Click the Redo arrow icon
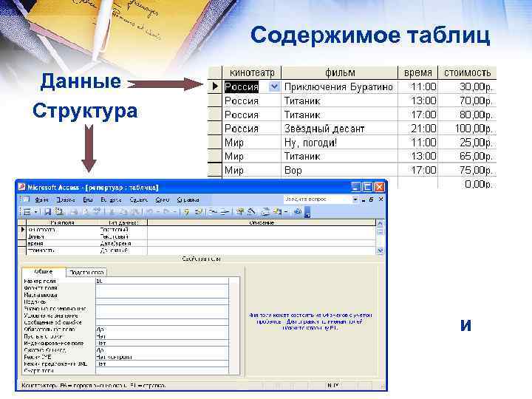 [167, 212]
